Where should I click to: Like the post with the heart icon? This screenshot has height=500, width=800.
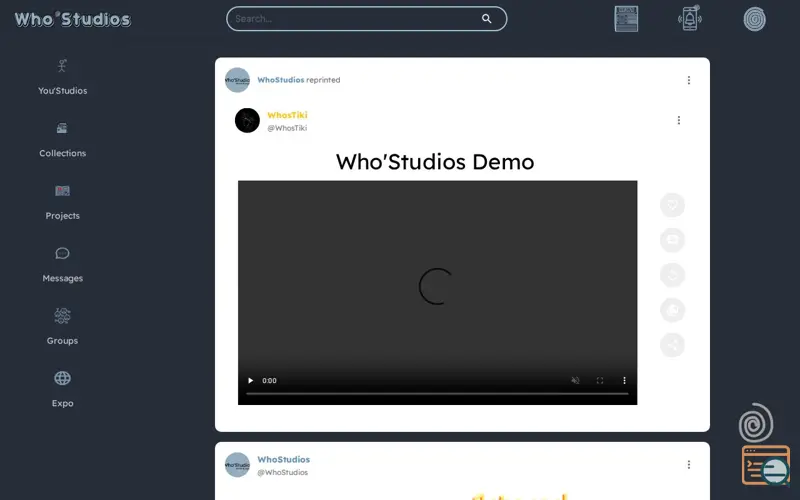(672, 205)
